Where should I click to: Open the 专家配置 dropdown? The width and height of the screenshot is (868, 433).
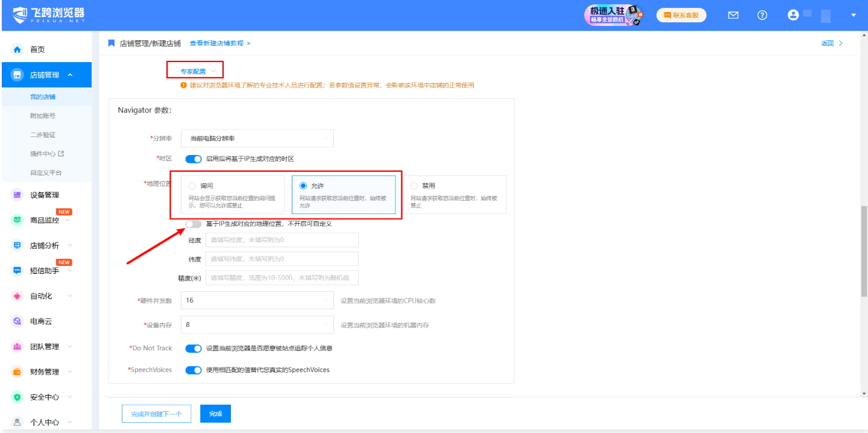tap(195, 70)
